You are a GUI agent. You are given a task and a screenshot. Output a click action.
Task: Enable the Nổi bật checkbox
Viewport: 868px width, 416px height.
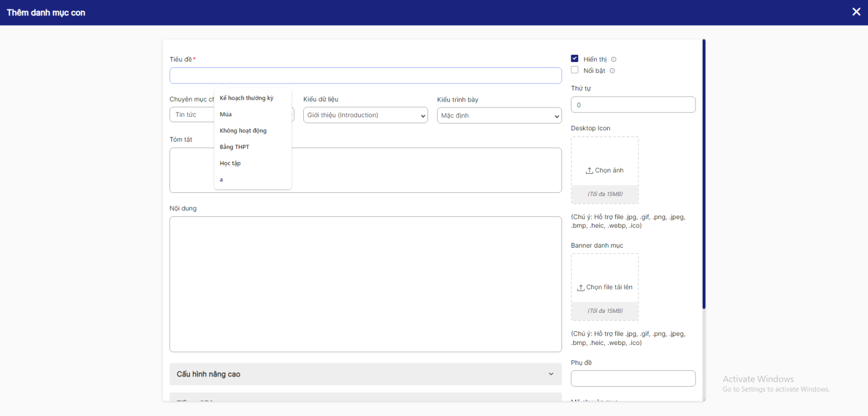tap(575, 70)
